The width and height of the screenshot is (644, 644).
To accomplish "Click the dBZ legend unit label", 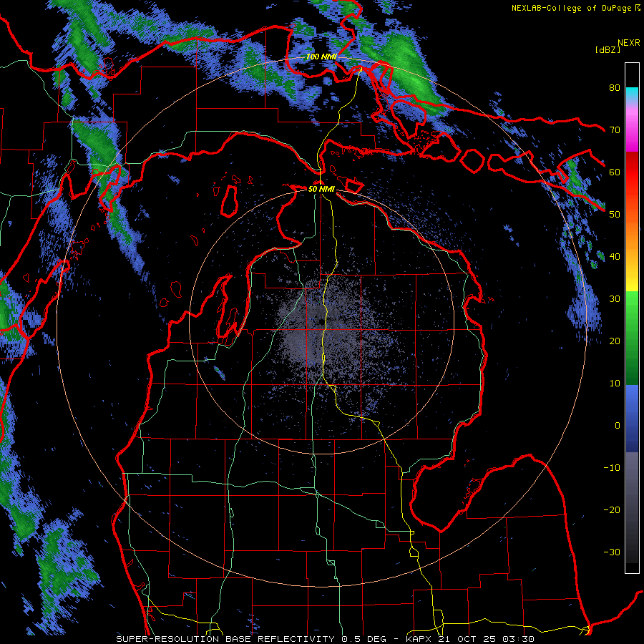I will point(608,49).
